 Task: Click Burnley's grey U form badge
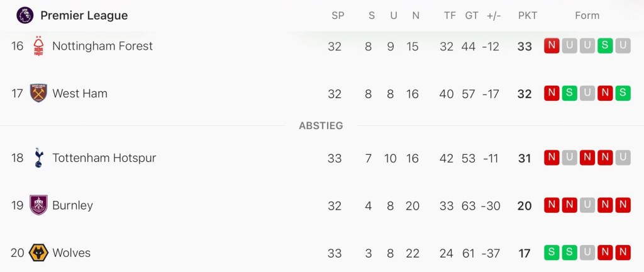(x=587, y=205)
